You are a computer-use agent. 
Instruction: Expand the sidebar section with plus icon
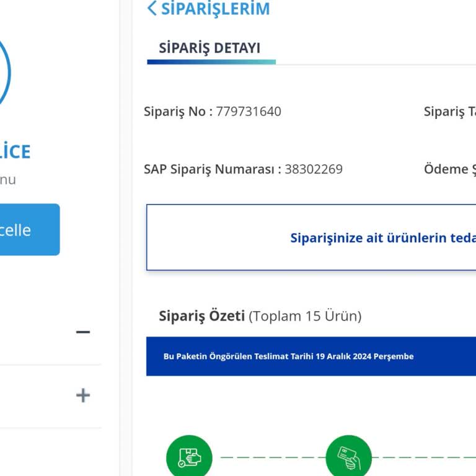pyautogui.click(x=83, y=395)
